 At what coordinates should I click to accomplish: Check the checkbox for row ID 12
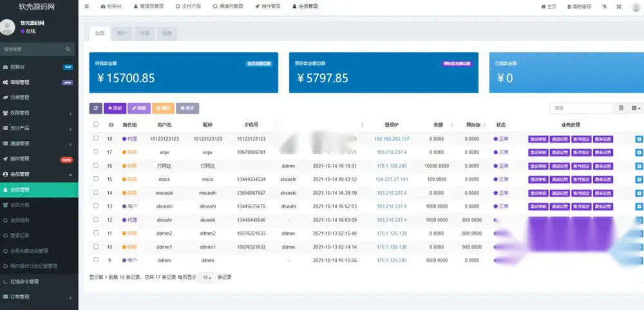tap(96, 219)
